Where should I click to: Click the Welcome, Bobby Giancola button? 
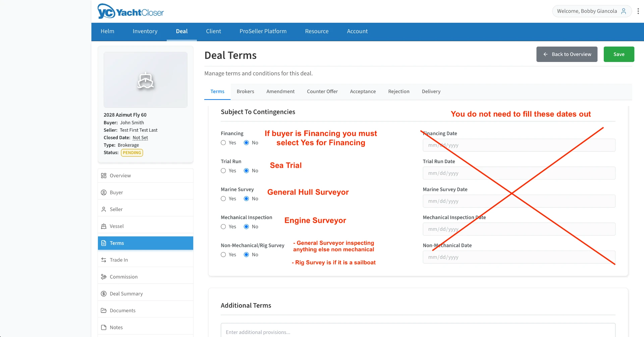592,11
